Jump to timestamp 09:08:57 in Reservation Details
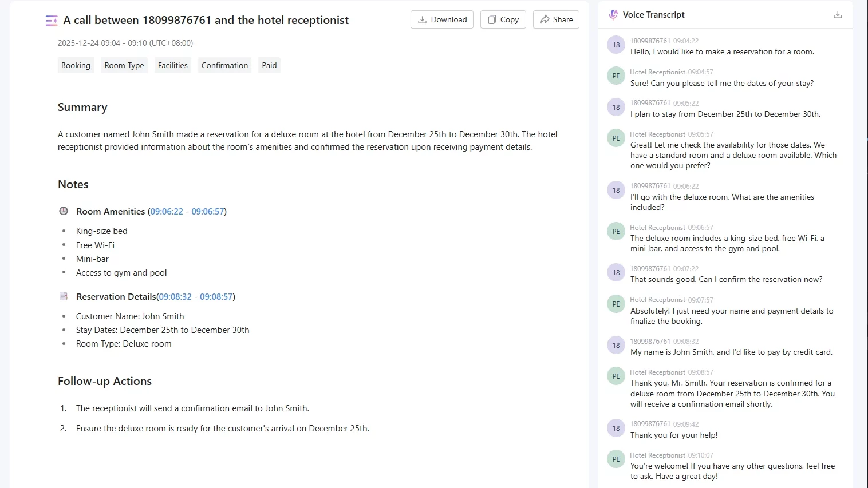This screenshot has width=868, height=488. tap(216, 297)
